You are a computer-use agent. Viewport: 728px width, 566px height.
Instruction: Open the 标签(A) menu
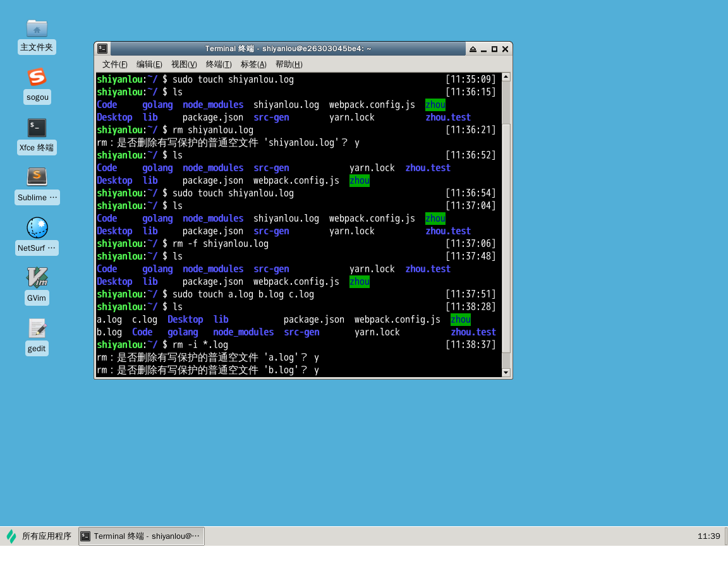click(253, 64)
